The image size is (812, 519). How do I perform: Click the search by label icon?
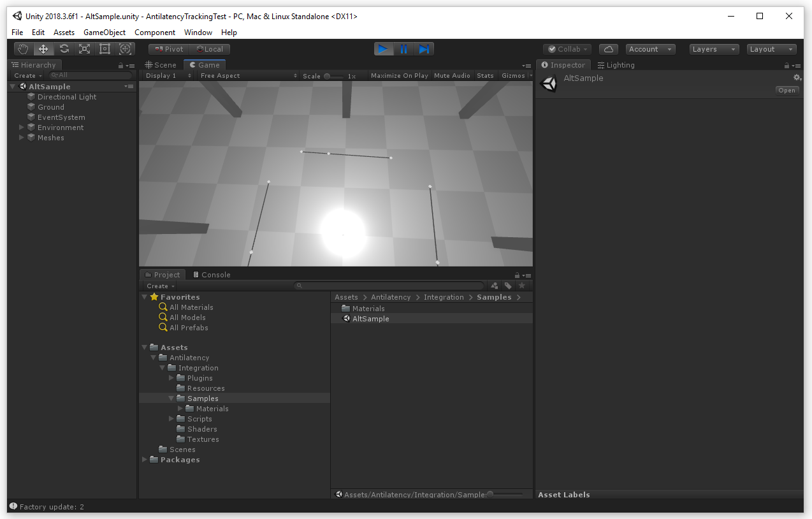(x=508, y=286)
